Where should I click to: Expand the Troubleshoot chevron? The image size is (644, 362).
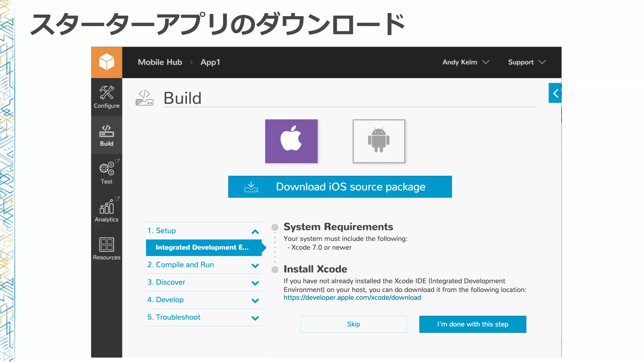click(x=255, y=318)
